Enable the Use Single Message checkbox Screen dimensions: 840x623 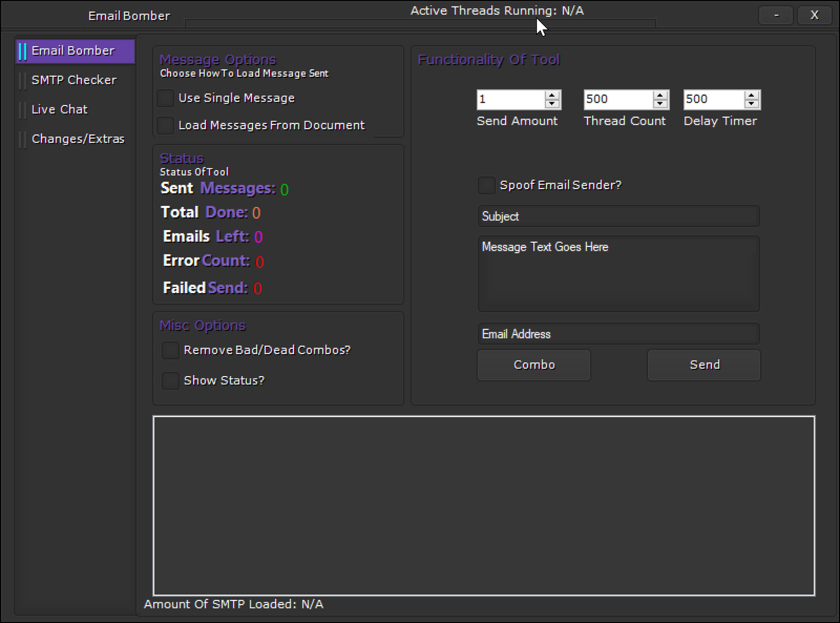[166, 98]
